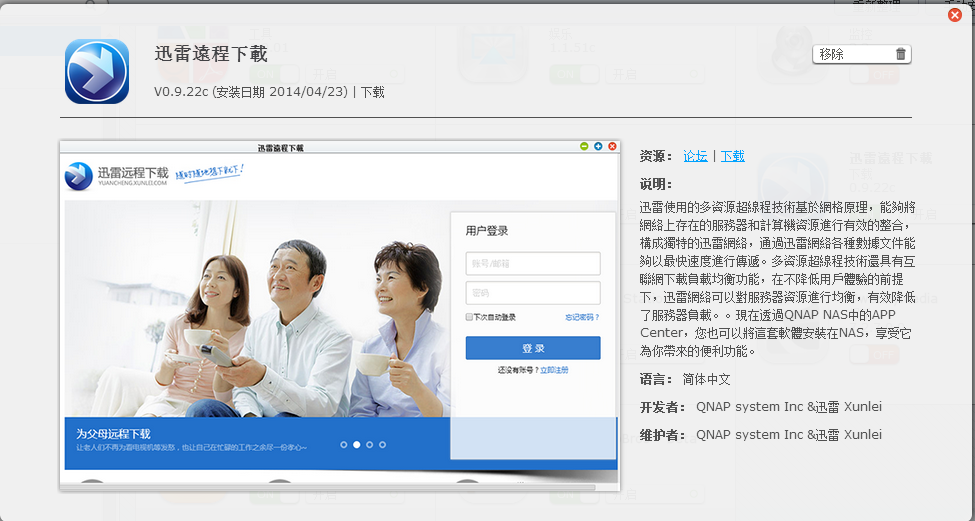This screenshot has height=521, width=975.
Task: Click the 说明 description label
Action: pyautogui.click(x=655, y=184)
